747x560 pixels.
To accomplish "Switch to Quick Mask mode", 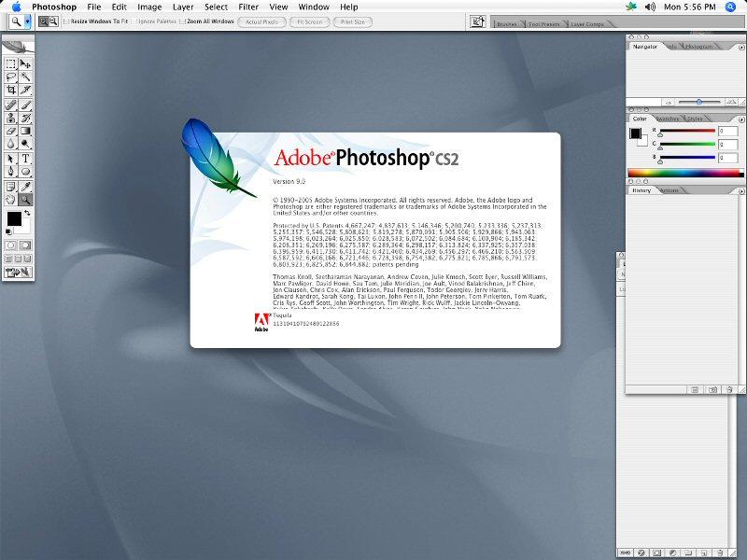I will click(26, 244).
